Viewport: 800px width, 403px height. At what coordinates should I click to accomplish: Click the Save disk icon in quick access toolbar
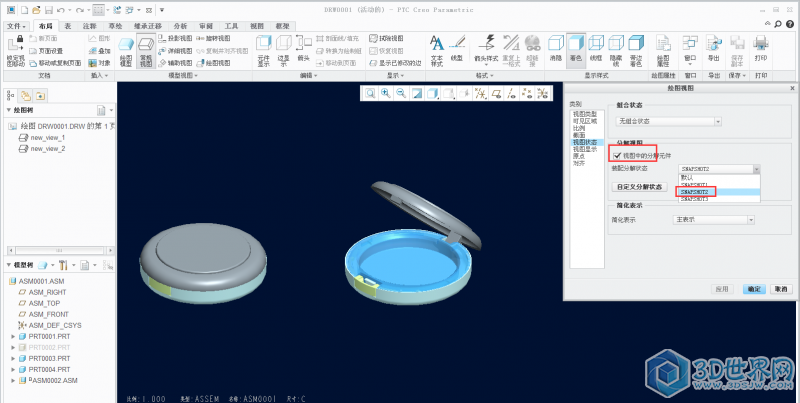coord(49,10)
